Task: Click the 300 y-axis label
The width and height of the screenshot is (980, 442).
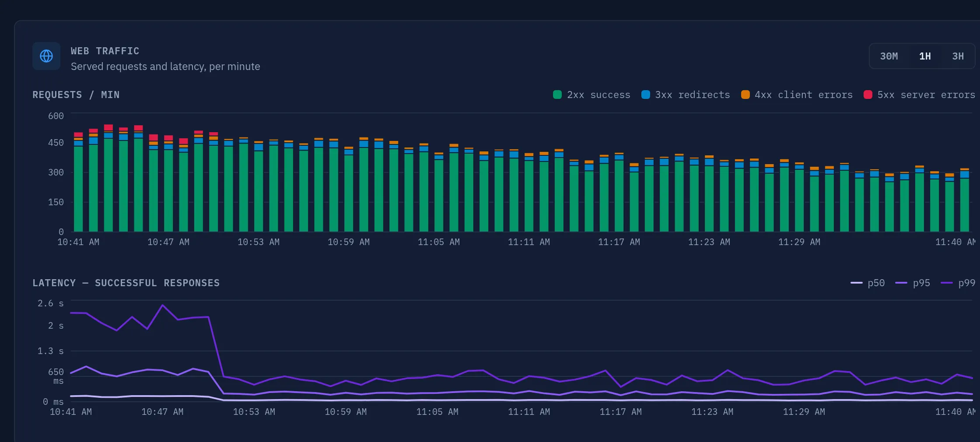Action: pos(56,172)
